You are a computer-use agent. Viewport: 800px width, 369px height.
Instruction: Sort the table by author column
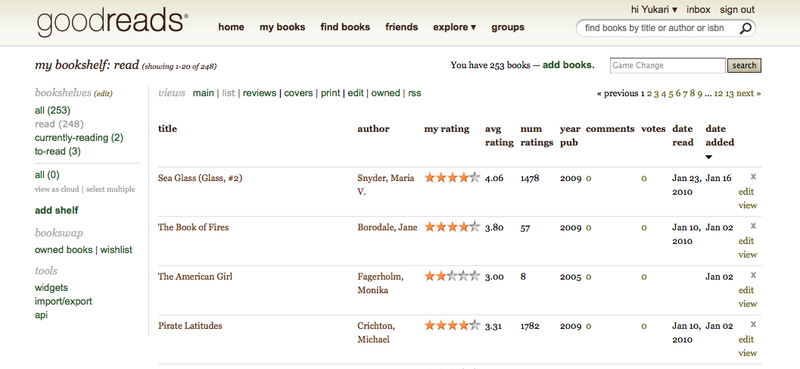pyautogui.click(x=373, y=129)
